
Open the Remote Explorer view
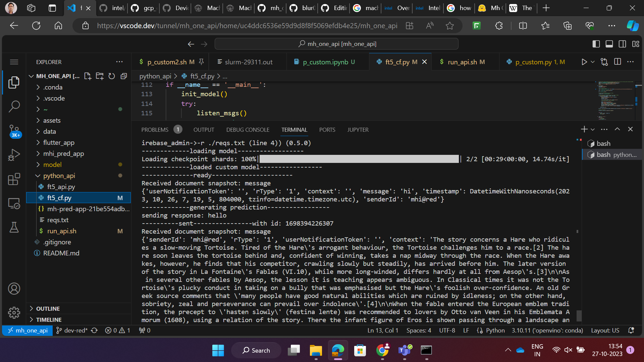14,203
